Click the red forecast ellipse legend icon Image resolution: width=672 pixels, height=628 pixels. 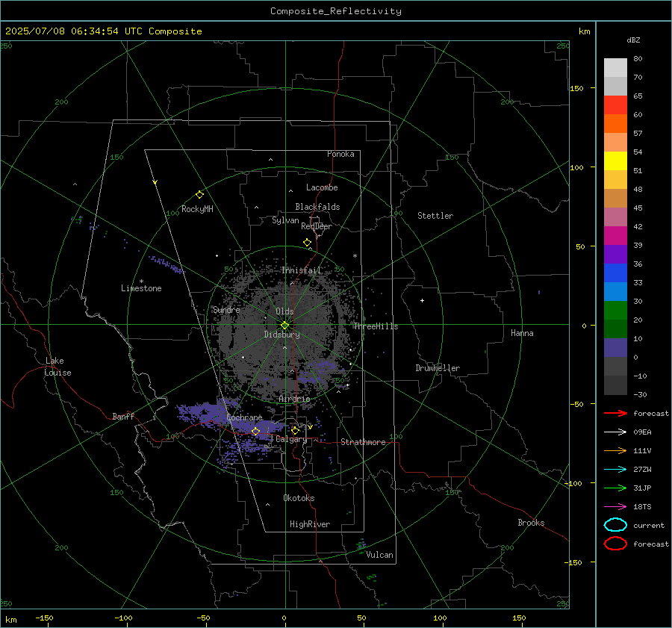click(x=615, y=544)
